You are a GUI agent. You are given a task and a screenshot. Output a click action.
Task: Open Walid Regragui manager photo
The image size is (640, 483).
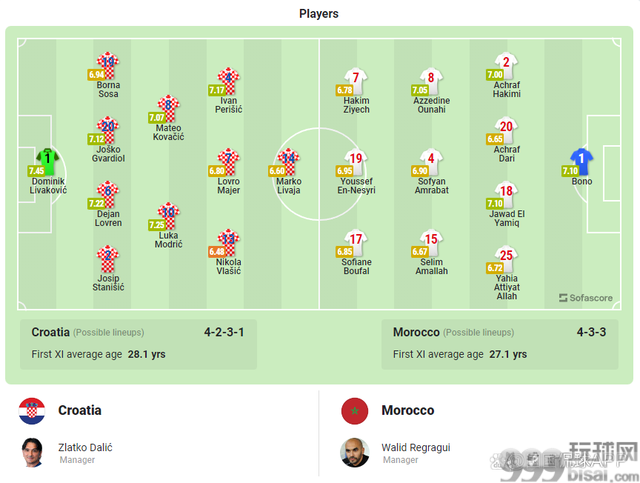coord(355,452)
